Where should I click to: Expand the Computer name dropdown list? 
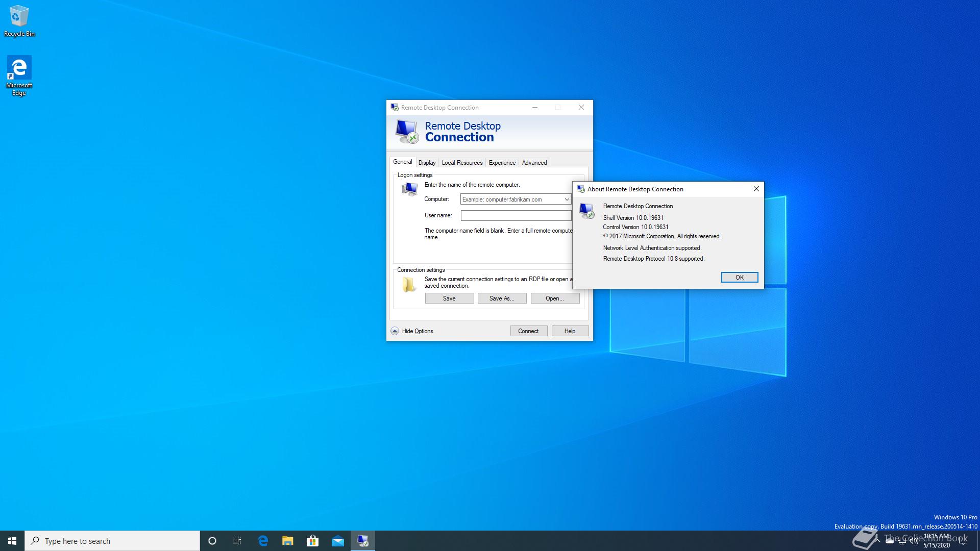click(567, 199)
